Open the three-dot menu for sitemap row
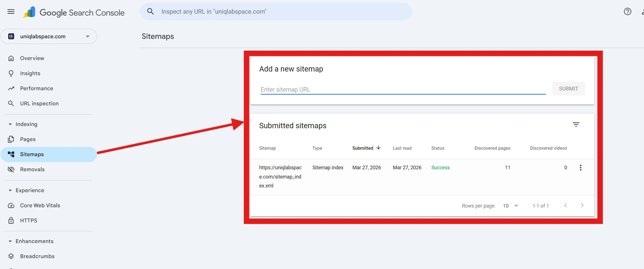Image resolution: width=644 pixels, height=269 pixels. coord(580,168)
